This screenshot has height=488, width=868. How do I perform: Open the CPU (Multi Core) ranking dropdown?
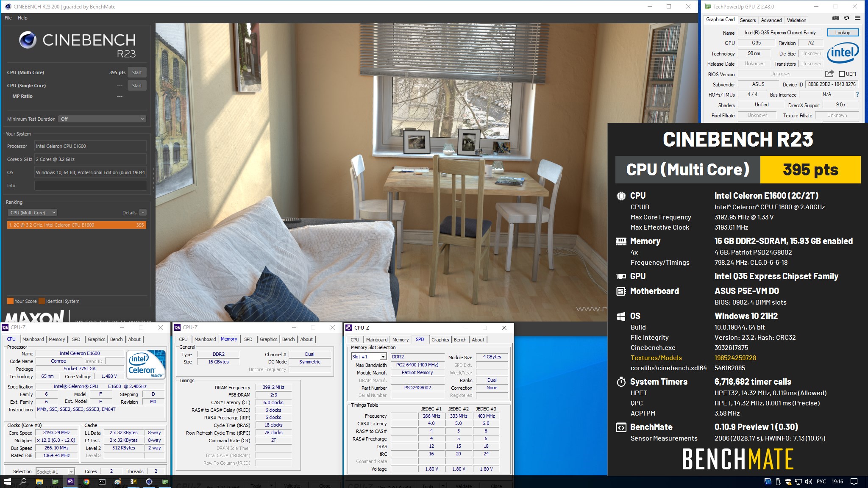coord(32,213)
